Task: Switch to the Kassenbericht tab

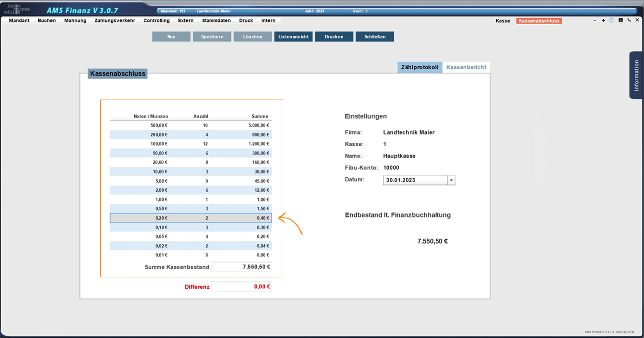Action: tap(466, 67)
